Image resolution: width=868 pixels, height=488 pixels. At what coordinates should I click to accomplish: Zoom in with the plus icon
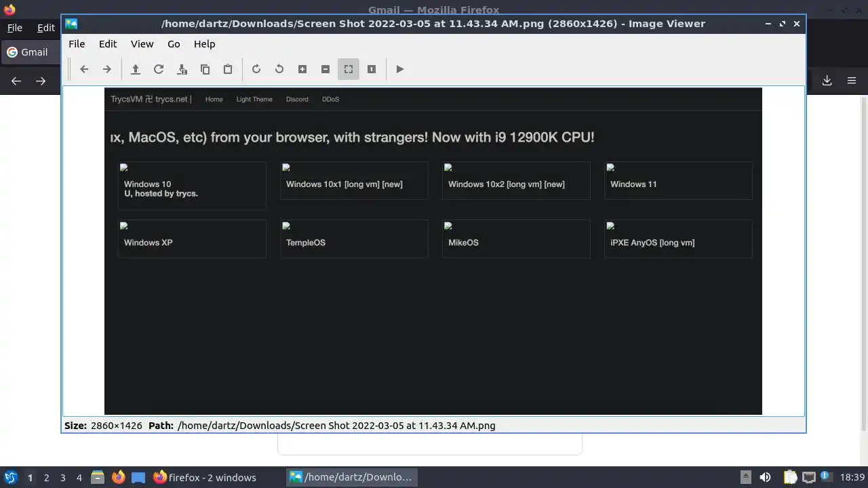[x=302, y=69]
